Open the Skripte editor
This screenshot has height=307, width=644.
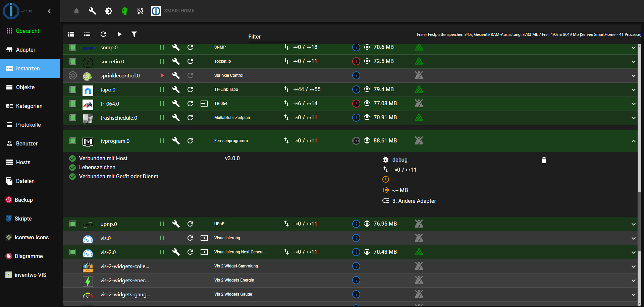point(30,219)
